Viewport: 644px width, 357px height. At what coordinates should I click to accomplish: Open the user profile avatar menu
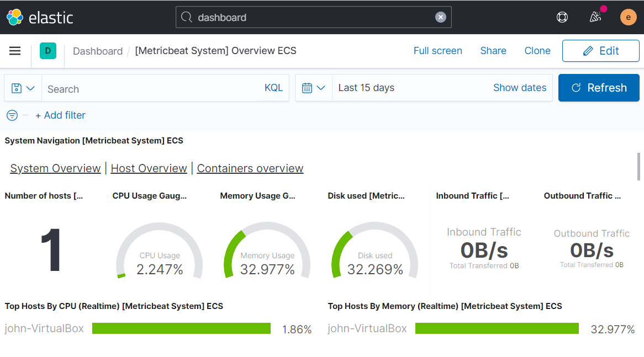(x=628, y=17)
